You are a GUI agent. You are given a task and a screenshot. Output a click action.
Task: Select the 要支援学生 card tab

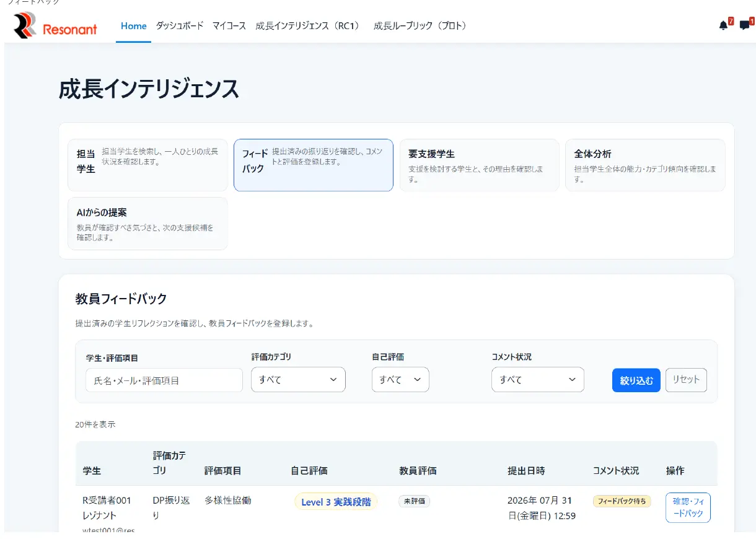click(x=479, y=165)
